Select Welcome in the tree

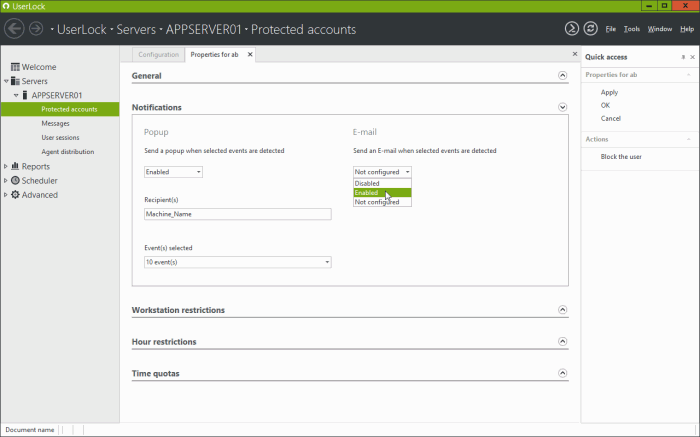pos(39,67)
